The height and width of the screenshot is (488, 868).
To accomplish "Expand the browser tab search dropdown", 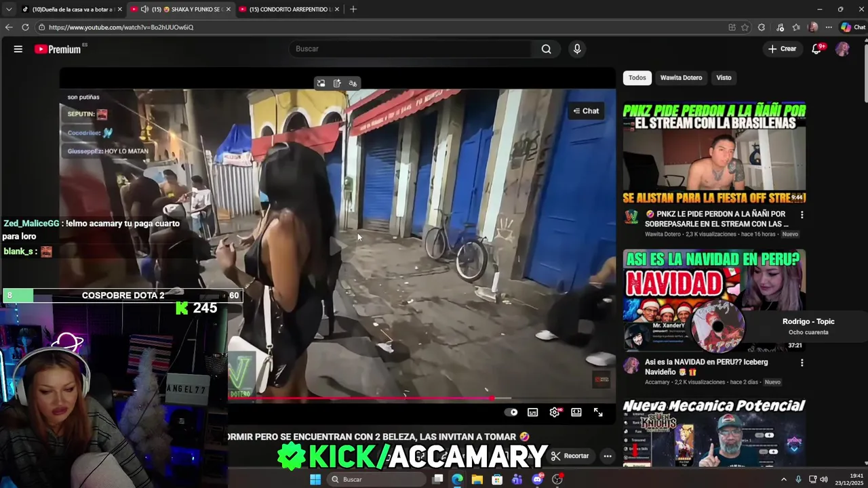I will tap(8, 9).
